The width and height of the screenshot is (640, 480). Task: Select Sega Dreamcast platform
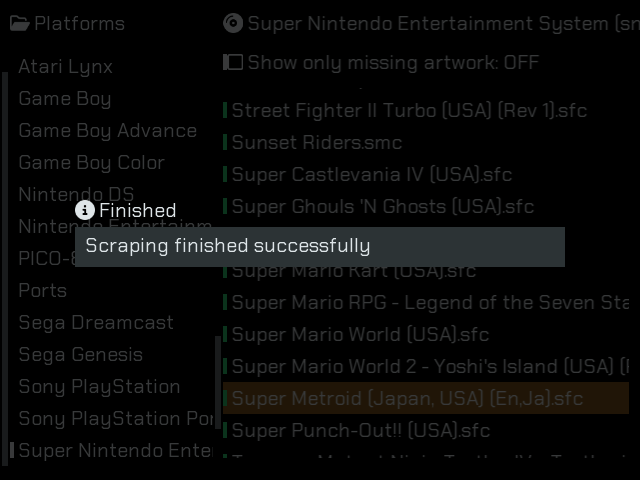tap(96, 322)
